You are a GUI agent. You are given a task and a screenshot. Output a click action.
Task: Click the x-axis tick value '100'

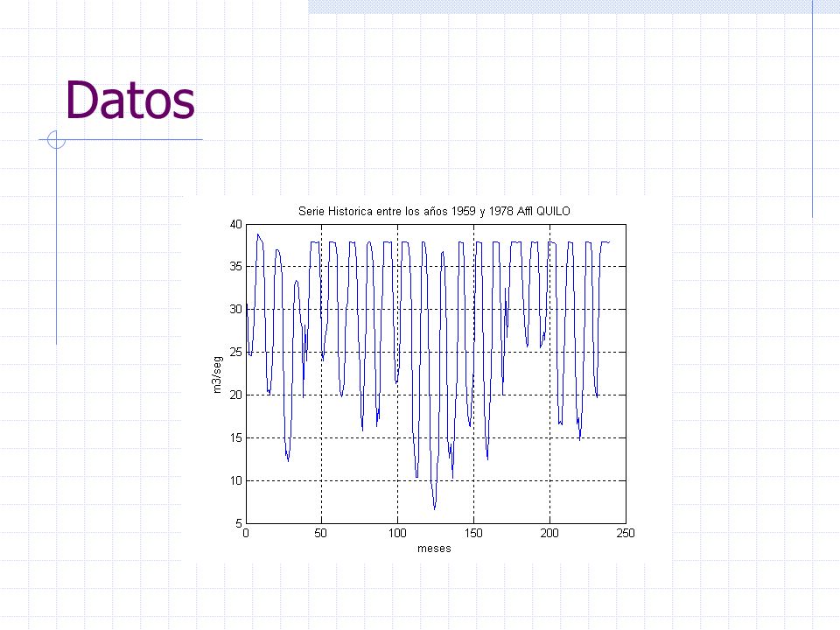(397, 534)
